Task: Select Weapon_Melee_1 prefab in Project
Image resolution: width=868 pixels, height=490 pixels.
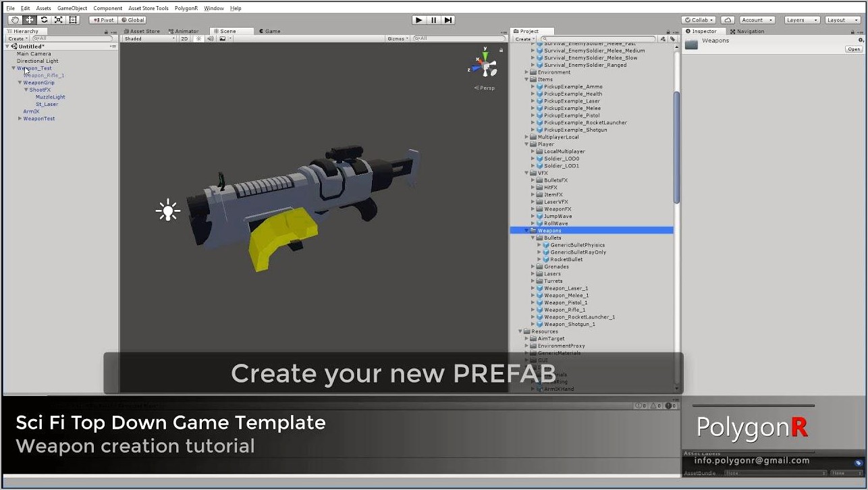Action: click(566, 295)
